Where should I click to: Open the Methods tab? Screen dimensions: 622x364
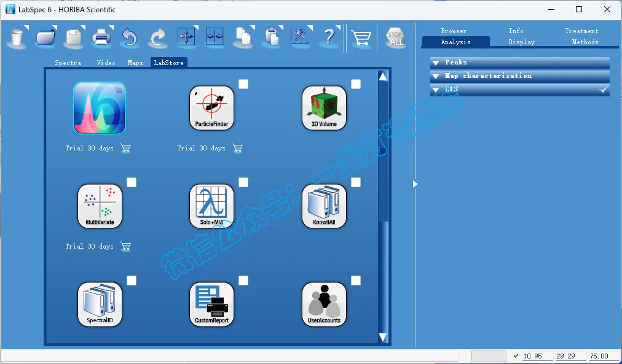(x=585, y=42)
